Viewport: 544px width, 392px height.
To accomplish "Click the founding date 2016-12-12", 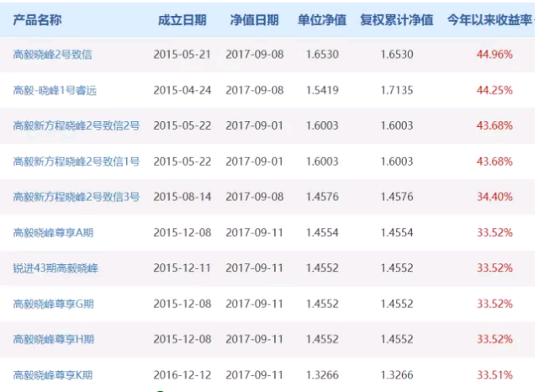I will 182,375.
